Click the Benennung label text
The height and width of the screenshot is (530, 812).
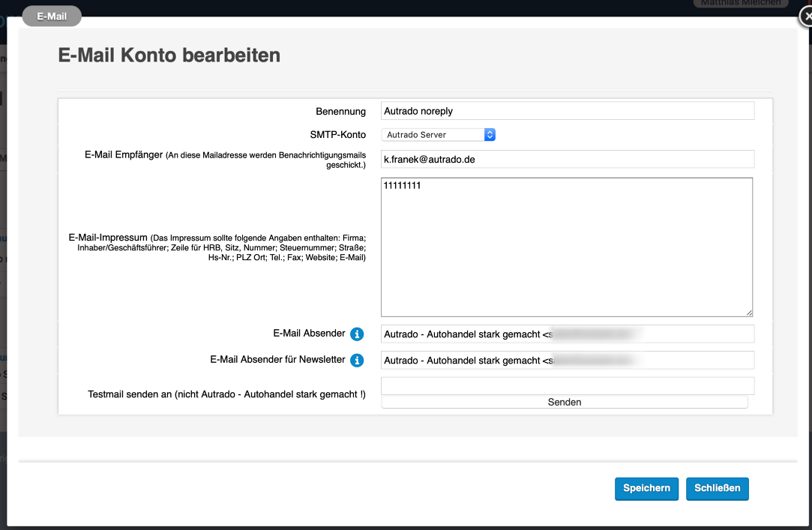point(340,112)
